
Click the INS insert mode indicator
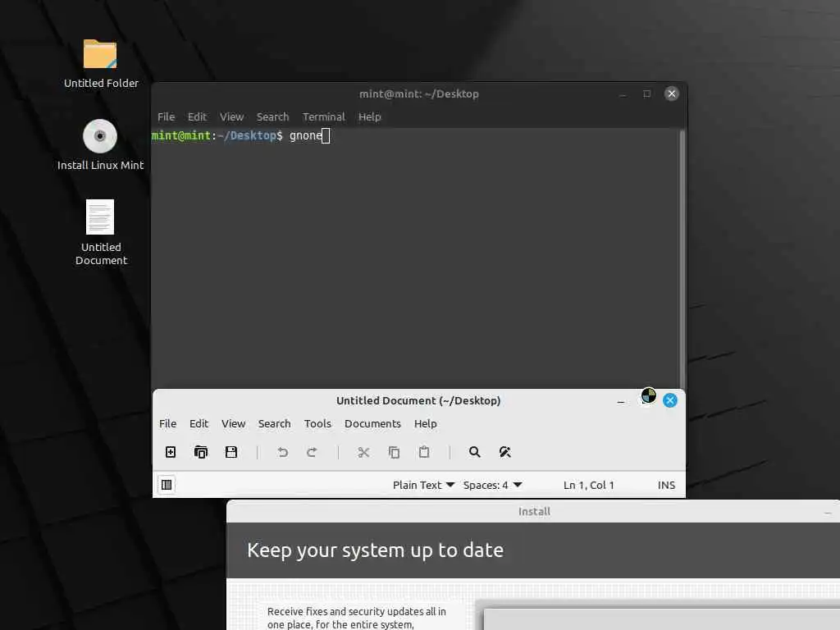(x=666, y=485)
